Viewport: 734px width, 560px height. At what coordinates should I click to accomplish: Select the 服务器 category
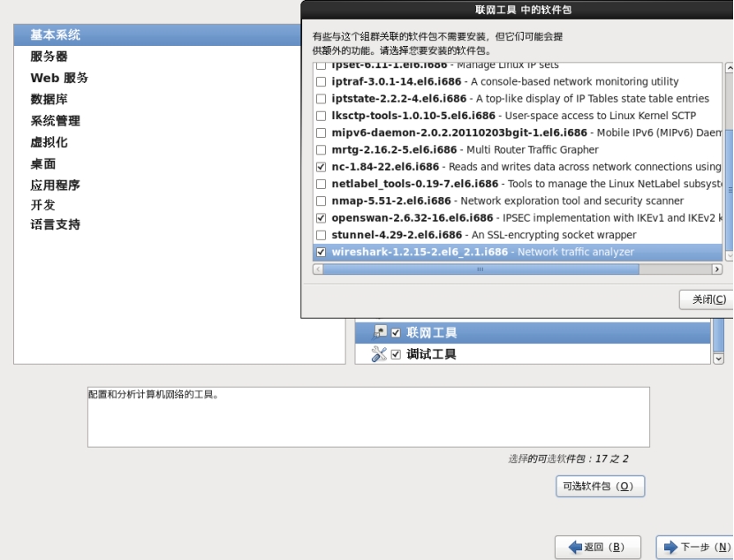coord(49,57)
